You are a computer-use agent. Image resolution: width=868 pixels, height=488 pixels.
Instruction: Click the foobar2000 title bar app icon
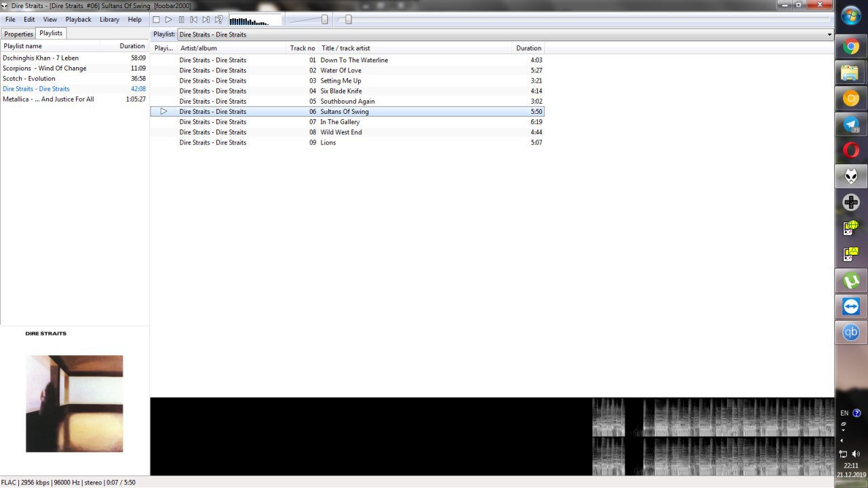5,5
